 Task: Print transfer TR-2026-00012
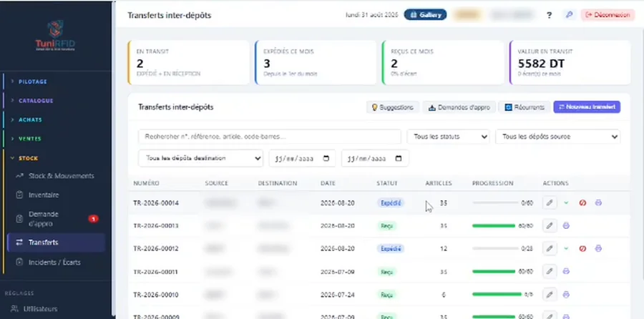pos(598,249)
